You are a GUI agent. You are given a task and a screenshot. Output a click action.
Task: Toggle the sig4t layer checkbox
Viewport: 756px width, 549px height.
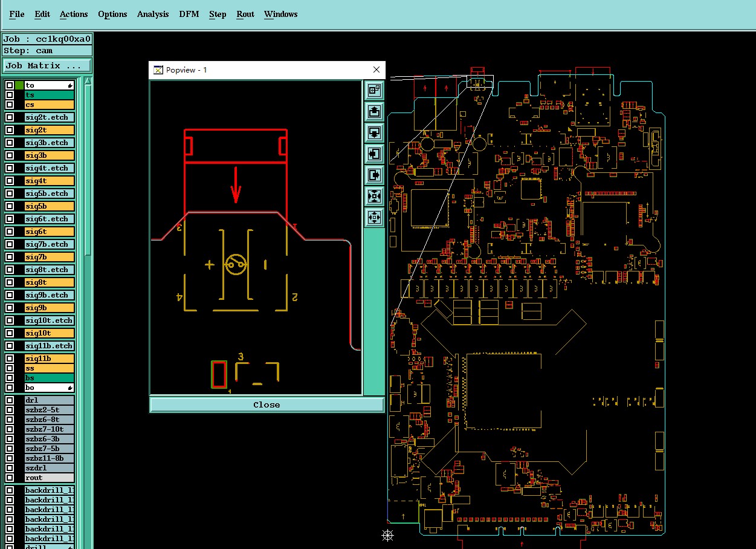click(9, 181)
